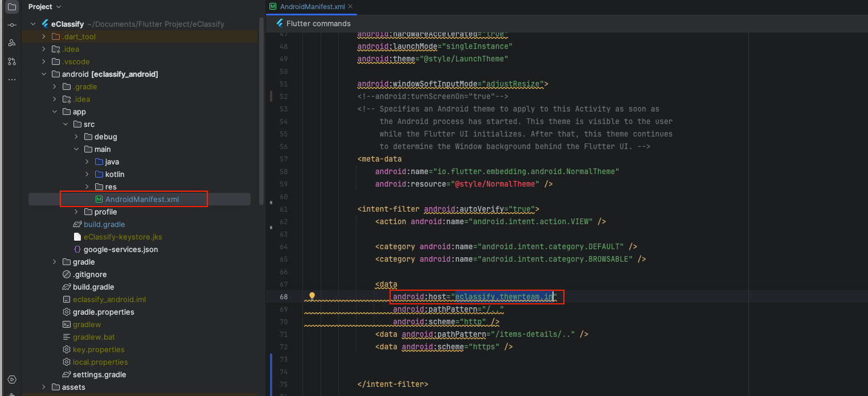Screen dimensions: 868x396
Task: Open the Pull Requests tool window icon
Action: [x=12, y=61]
